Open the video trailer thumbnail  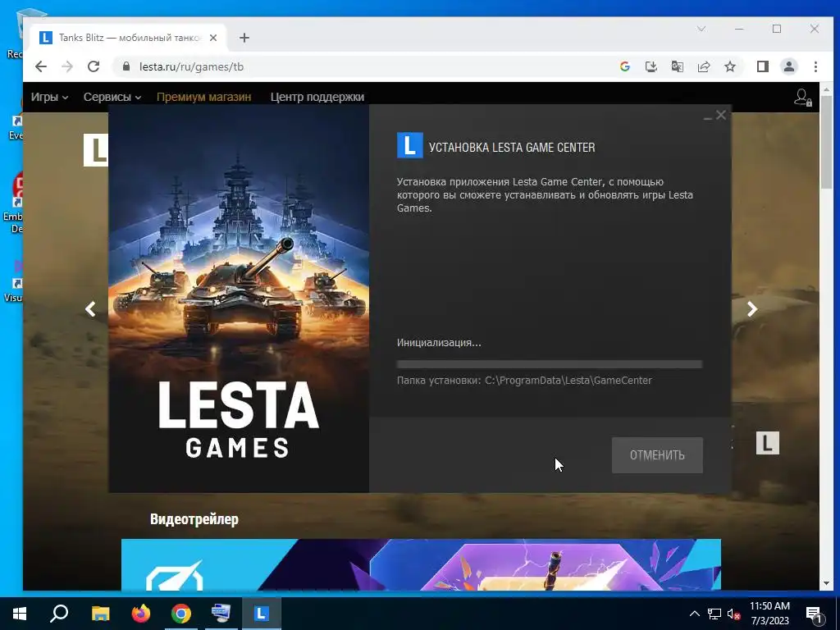point(421,564)
